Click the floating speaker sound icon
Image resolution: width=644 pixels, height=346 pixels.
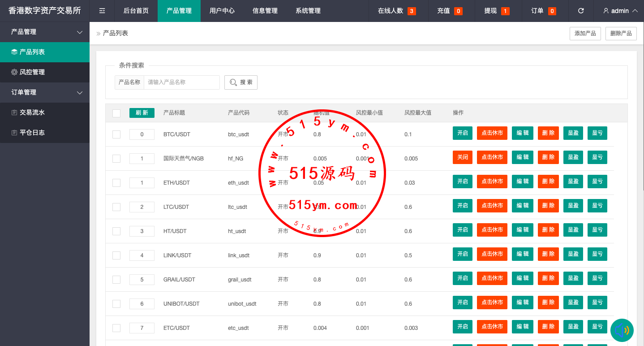click(622, 330)
